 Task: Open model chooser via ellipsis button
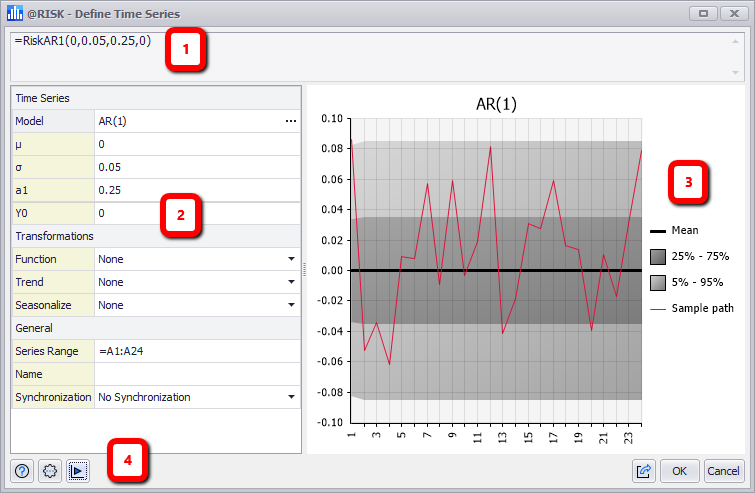coord(291,121)
